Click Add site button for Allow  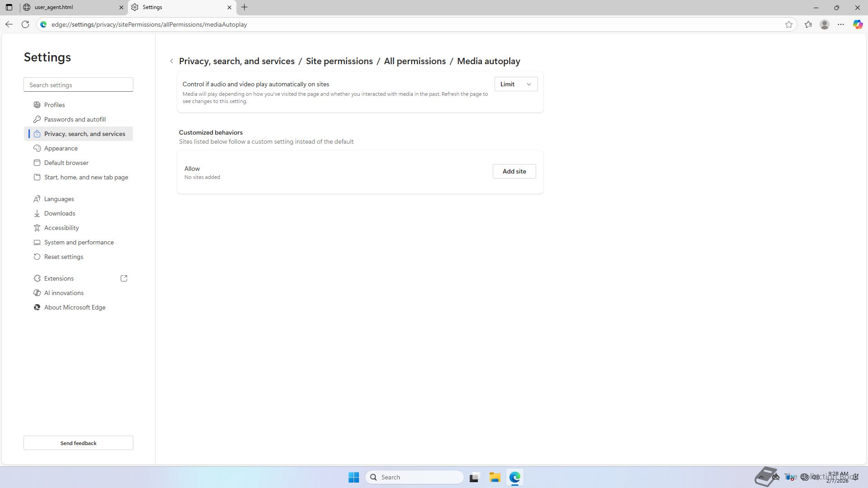pos(514,171)
